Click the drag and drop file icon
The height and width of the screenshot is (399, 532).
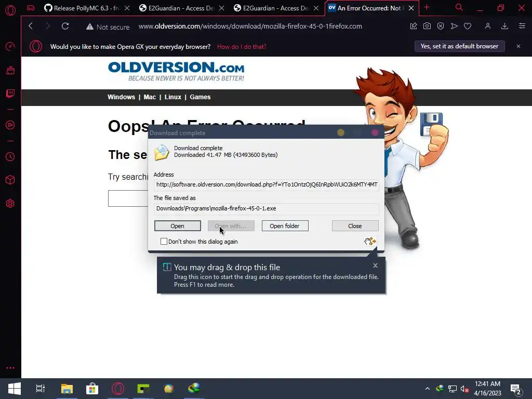pyautogui.click(x=370, y=241)
